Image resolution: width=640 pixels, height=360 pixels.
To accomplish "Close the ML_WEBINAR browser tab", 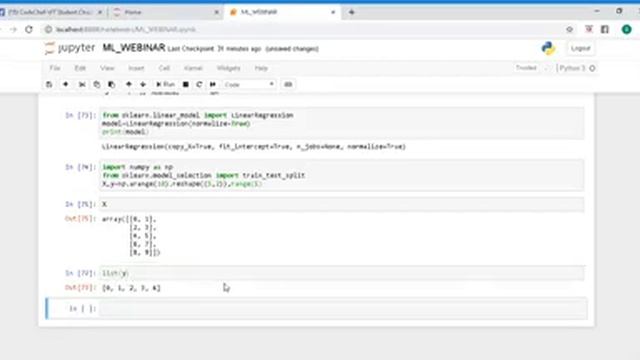I will pos(333,12).
